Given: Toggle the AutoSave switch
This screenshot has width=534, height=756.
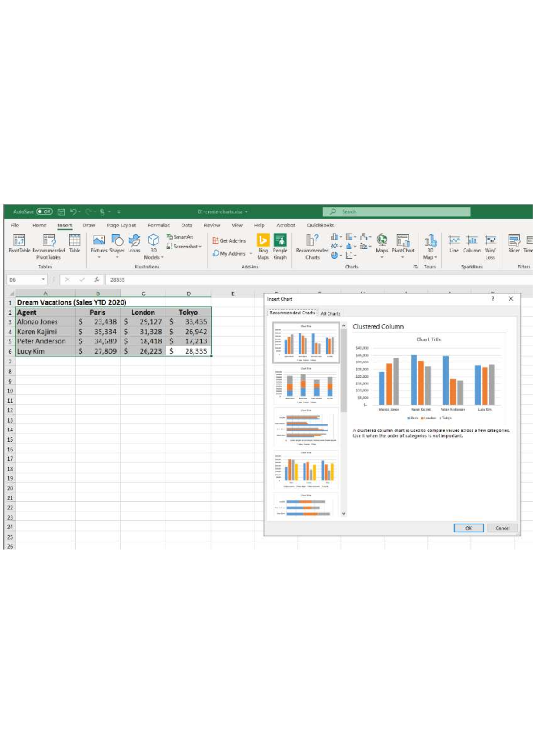Looking at the screenshot, I should pyautogui.click(x=44, y=212).
